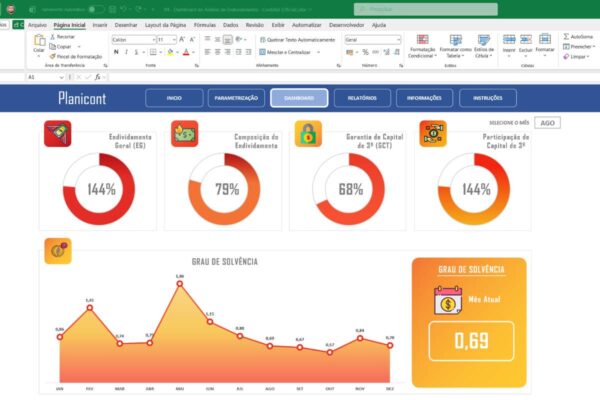
Task: Toggle bold (N) formatting
Action: [116, 52]
